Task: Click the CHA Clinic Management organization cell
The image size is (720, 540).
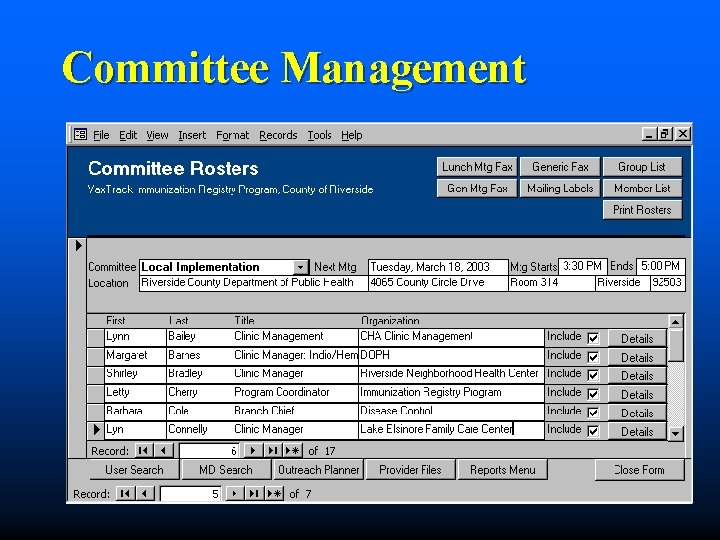Action: 451,337
